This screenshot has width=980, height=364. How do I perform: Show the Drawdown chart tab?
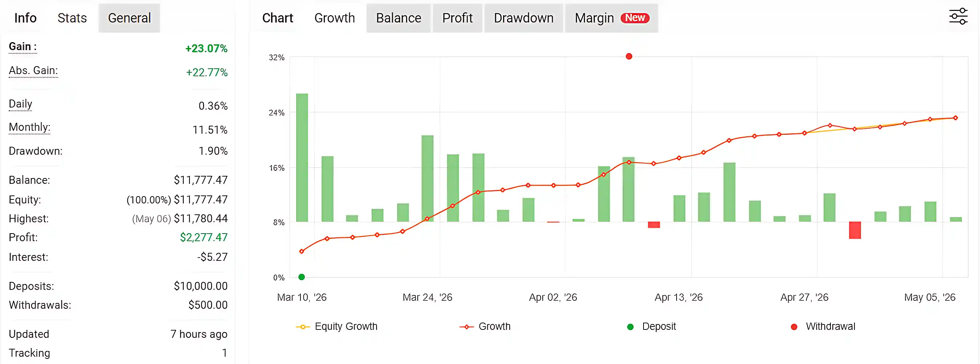pos(523,18)
